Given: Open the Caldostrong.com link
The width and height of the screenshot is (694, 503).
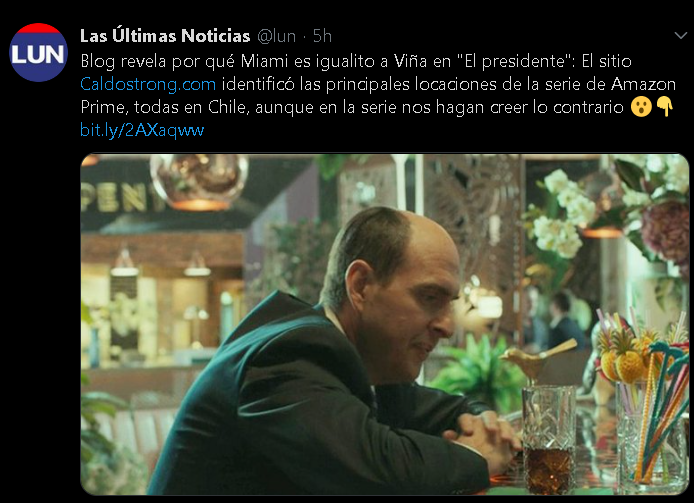Looking at the screenshot, I should click(x=148, y=84).
